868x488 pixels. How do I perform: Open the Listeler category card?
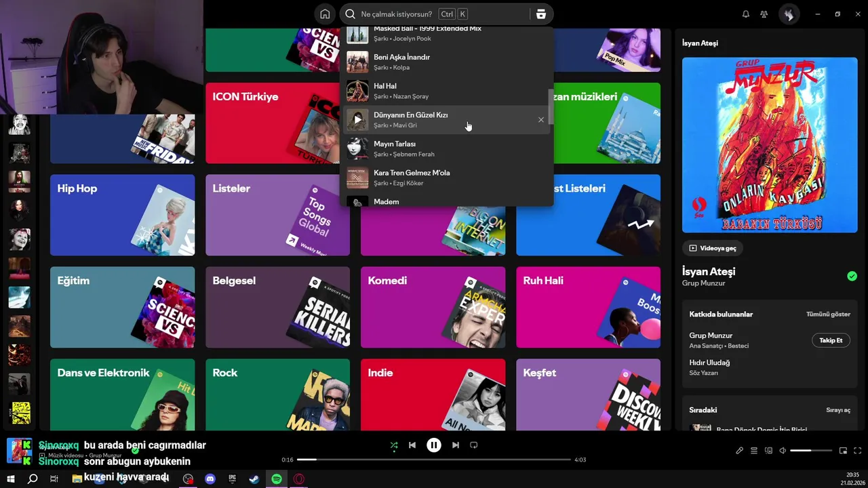(277, 215)
